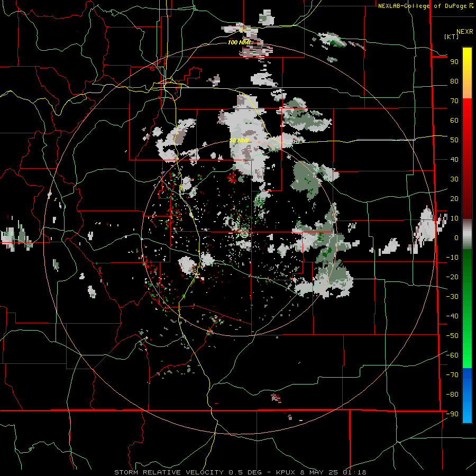
Task: Select the blue bottom band of the velocity scale
Action: pyautogui.click(x=467, y=395)
